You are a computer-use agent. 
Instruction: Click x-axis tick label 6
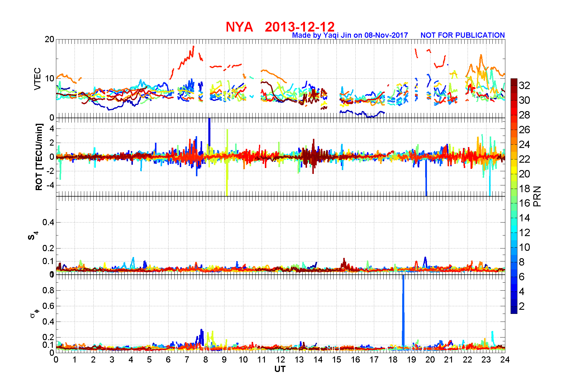[x=168, y=360]
